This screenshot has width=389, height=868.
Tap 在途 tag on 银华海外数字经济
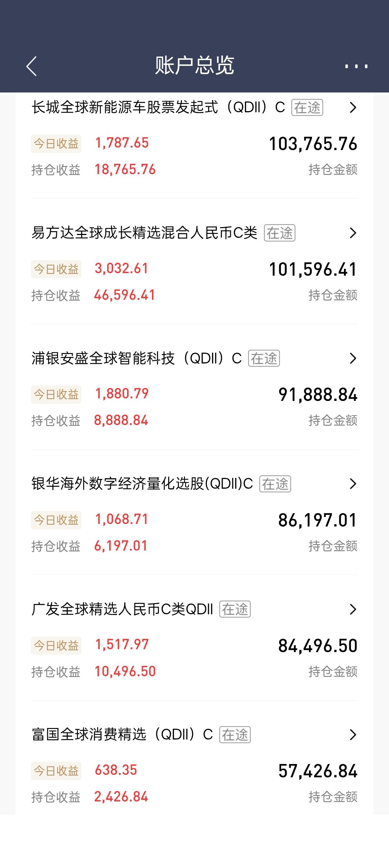(x=275, y=484)
